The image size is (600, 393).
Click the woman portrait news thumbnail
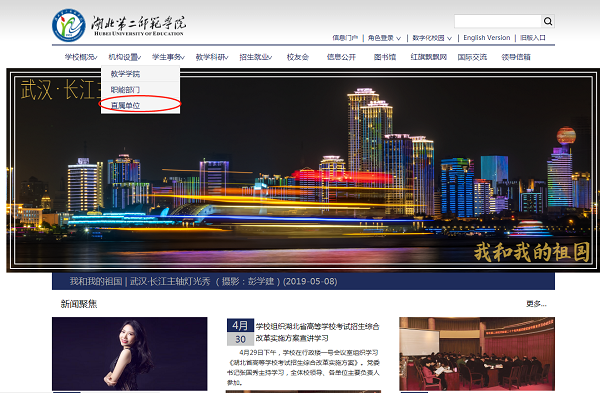coord(130,354)
